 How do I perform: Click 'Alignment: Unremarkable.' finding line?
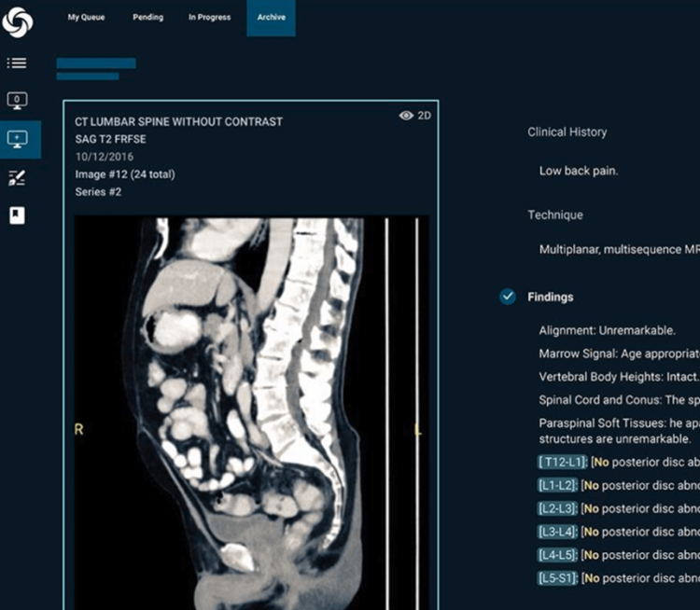tap(608, 331)
